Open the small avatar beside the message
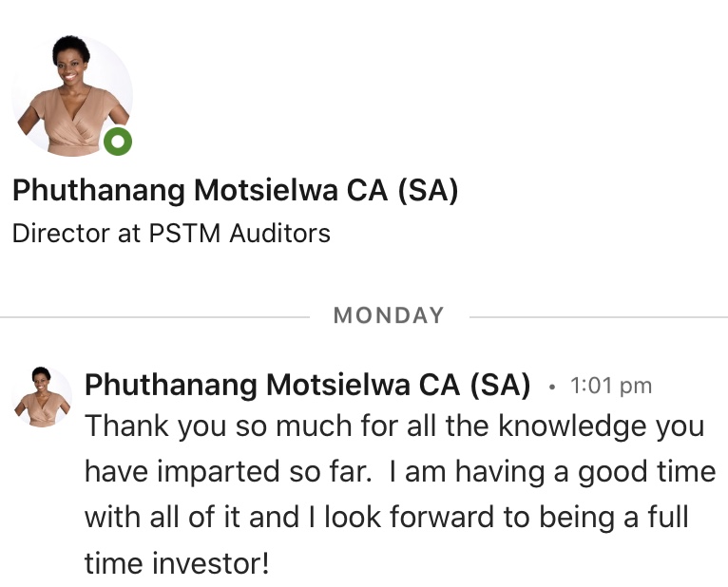This screenshot has width=728, height=587. pos(42,397)
